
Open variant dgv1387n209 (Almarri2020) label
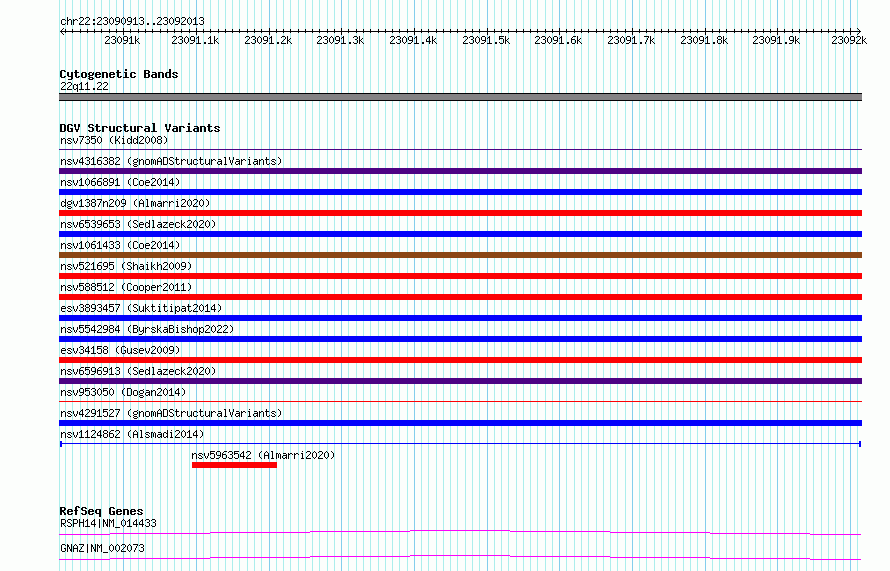pyautogui.click(x=135, y=203)
